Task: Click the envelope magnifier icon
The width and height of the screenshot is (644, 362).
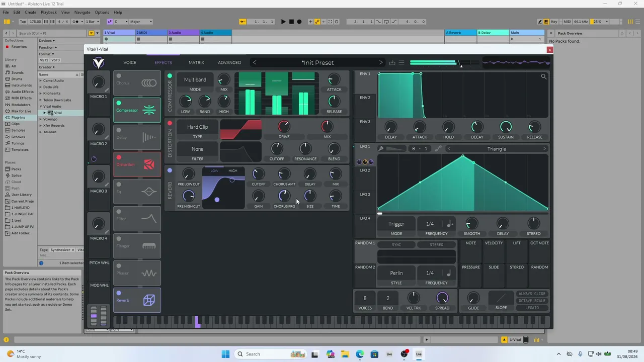Action: (543, 76)
